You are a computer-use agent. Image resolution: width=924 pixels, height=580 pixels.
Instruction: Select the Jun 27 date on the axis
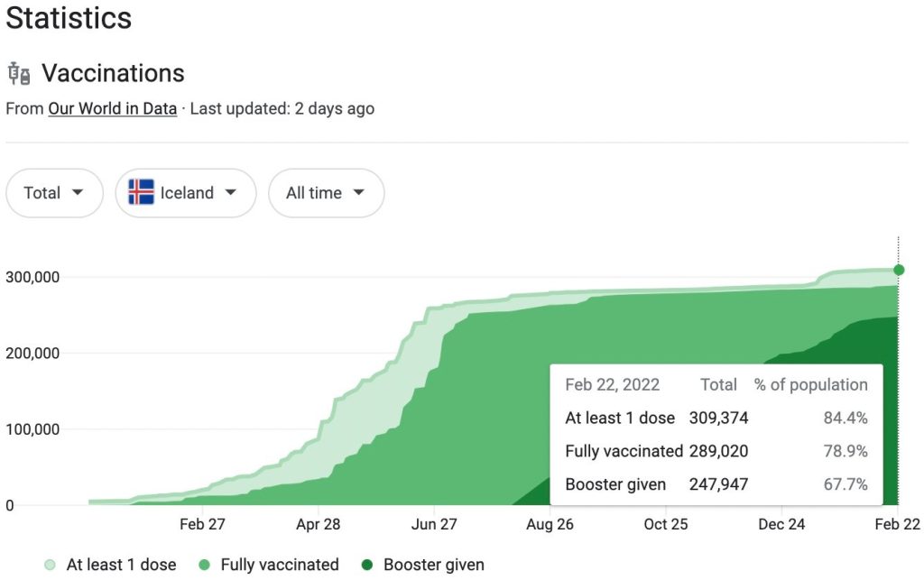point(434,524)
